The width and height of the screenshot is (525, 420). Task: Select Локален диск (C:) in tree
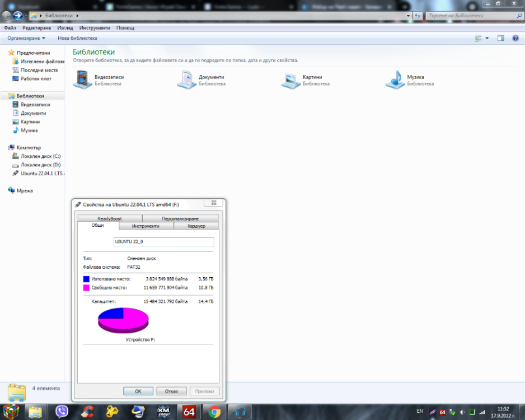pos(40,156)
